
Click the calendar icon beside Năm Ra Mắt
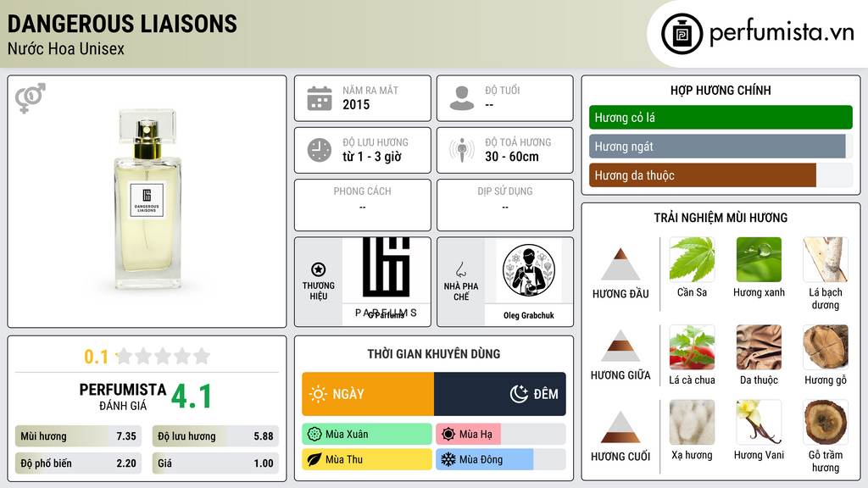(x=320, y=98)
